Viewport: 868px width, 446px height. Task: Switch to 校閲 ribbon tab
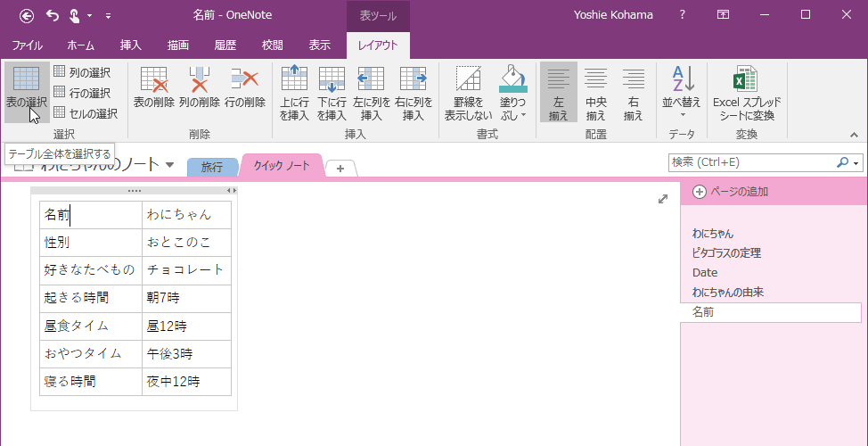point(273,45)
